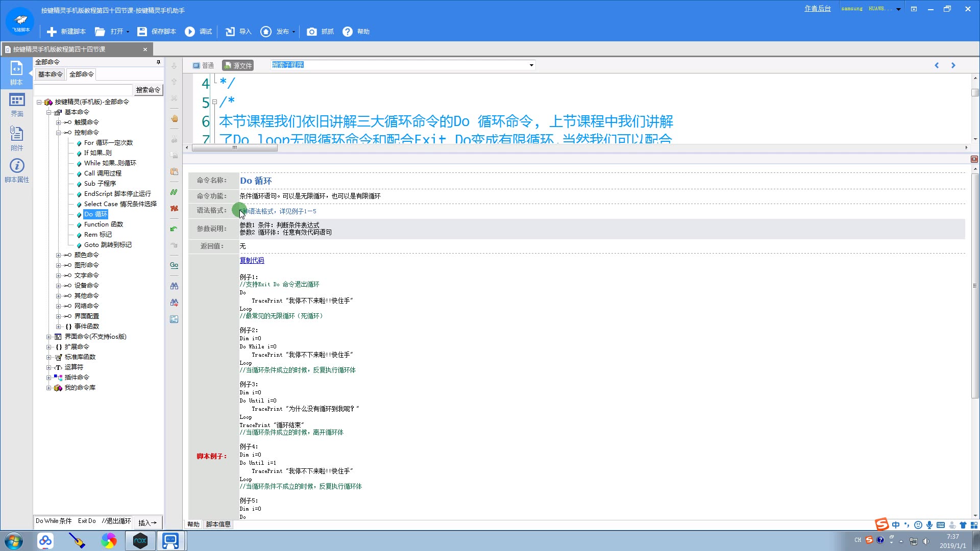Click the binoculars find icon
Image resolution: width=980 pixels, height=551 pixels.
click(174, 286)
